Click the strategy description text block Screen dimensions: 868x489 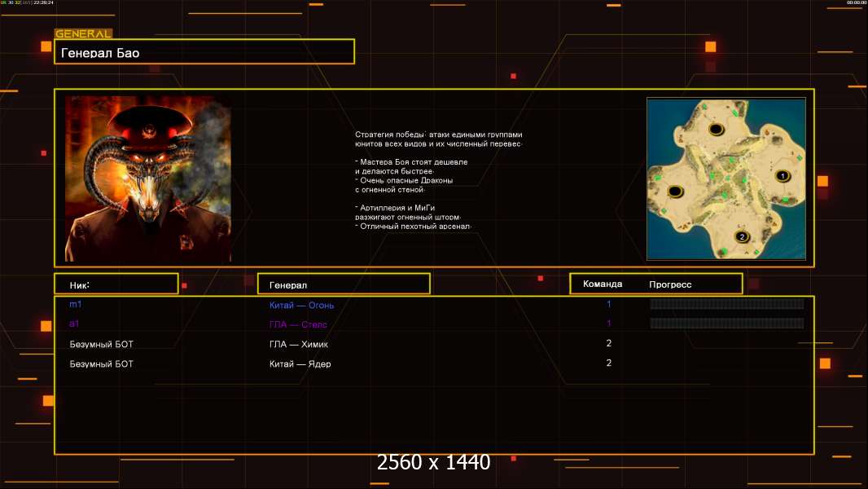(438, 180)
